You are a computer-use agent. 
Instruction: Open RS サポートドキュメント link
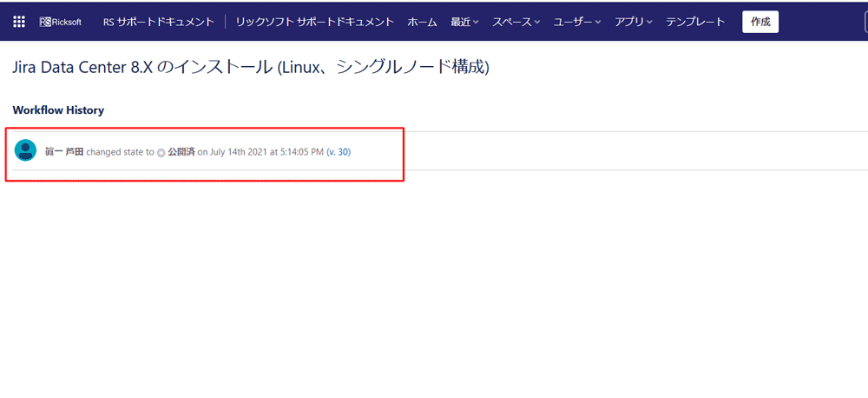click(x=158, y=23)
